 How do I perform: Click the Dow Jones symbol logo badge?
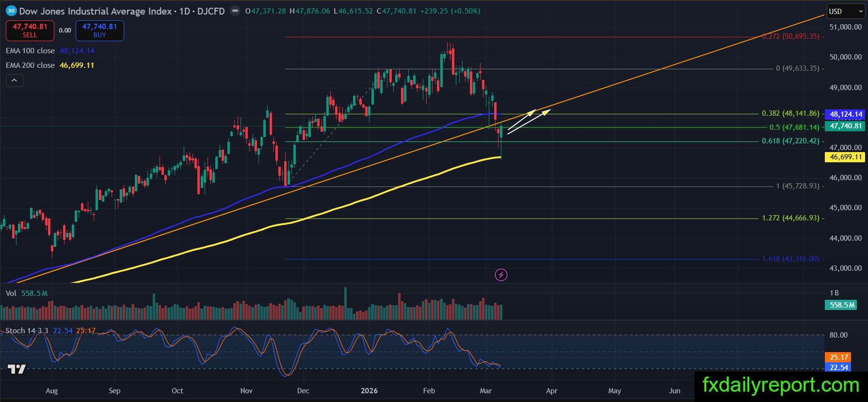12,11
